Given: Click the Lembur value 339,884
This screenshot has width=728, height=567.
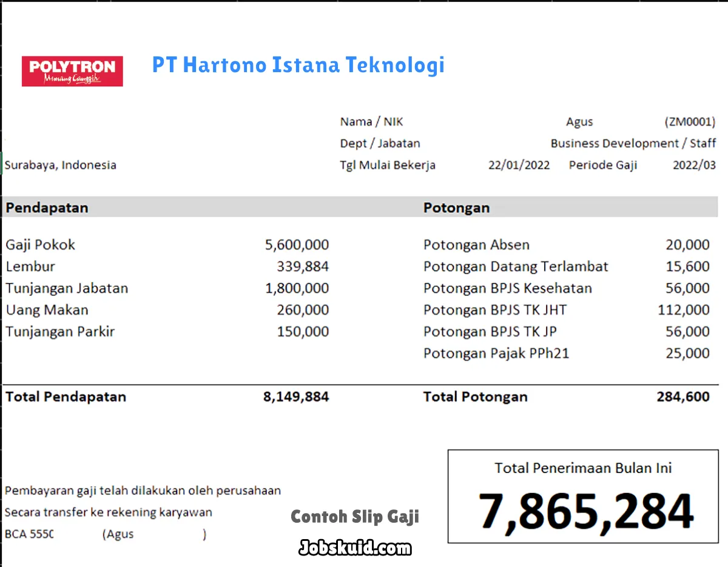Looking at the screenshot, I should [x=303, y=267].
